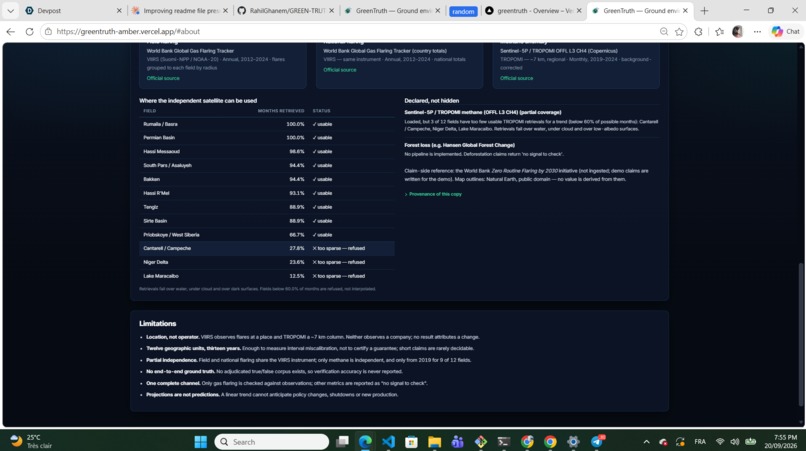Screen dimensions: 806x451
Task: Switch the FRA keyboard language indicator
Action: pyautogui.click(x=700, y=442)
